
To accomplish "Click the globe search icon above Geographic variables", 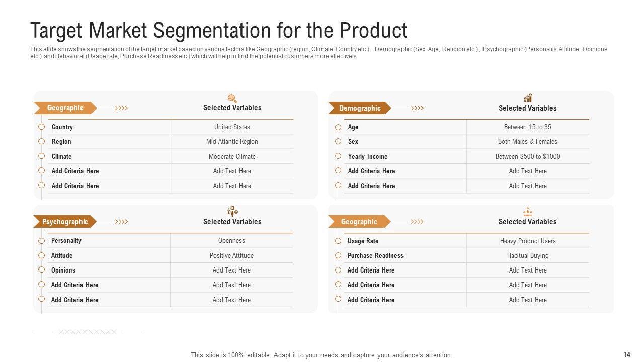I will (232, 98).
